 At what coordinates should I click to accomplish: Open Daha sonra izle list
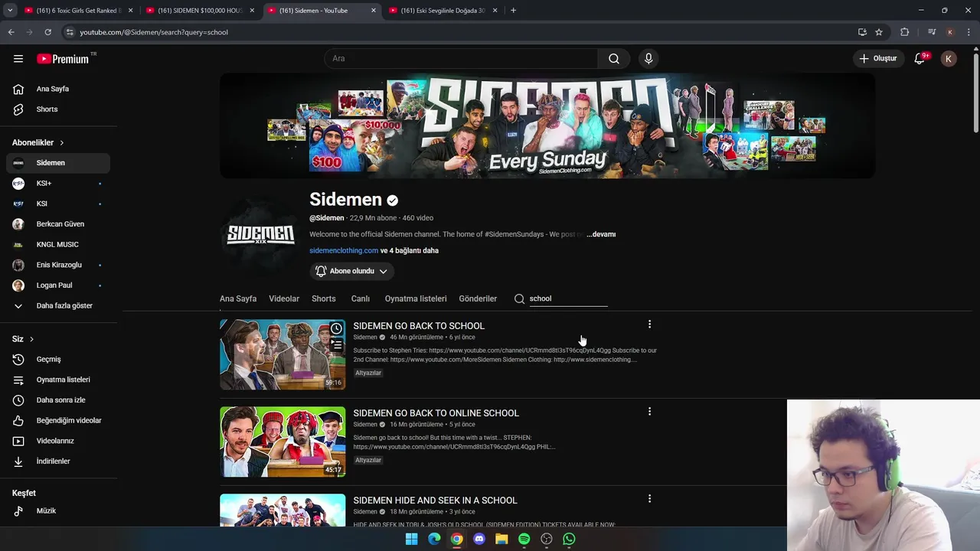tap(58, 400)
